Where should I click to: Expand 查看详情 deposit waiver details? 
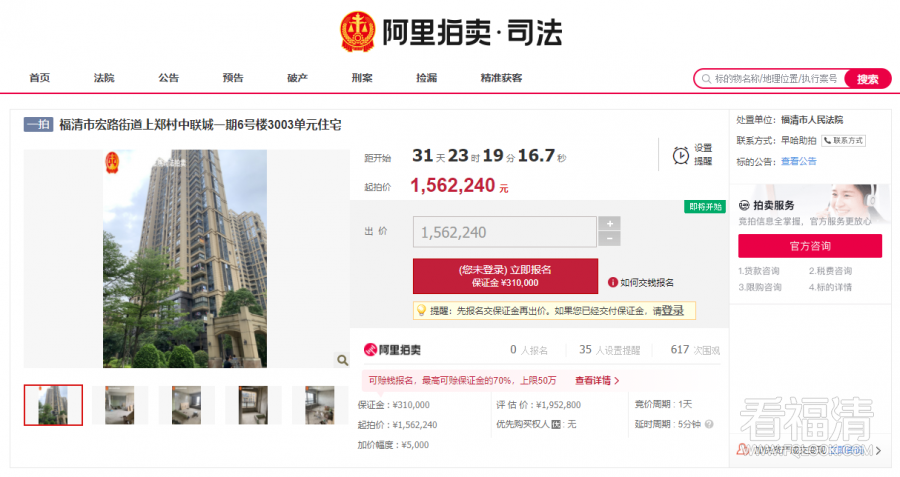pyautogui.click(x=597, y=381)
